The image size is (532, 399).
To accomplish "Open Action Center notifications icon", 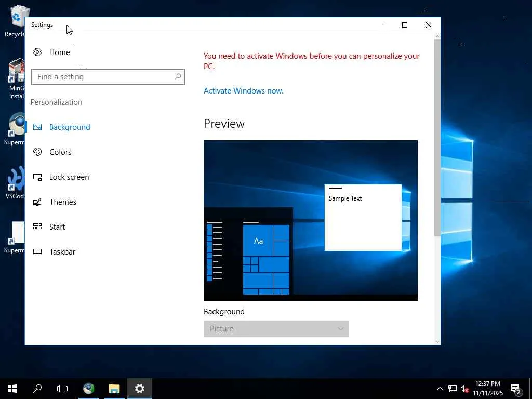I will (x=516, y=389).
